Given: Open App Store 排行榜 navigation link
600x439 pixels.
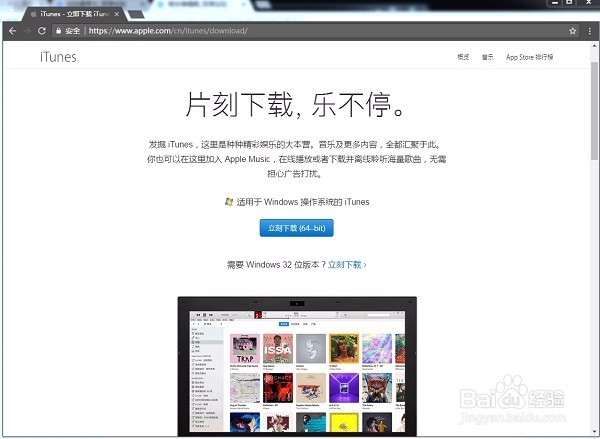Looking at the screenshot, I should pyautogui.click(x=530, y=57).
